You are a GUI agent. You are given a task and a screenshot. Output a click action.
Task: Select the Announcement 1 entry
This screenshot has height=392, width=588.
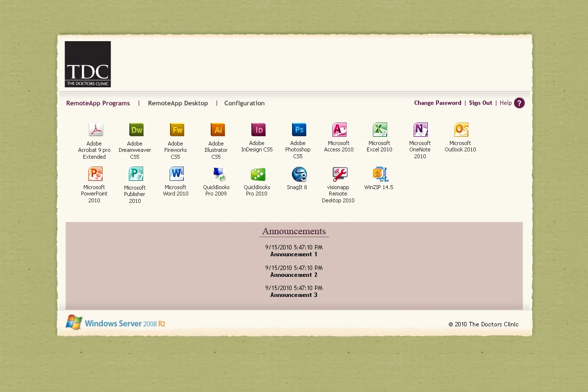click(x=294, y=254)
